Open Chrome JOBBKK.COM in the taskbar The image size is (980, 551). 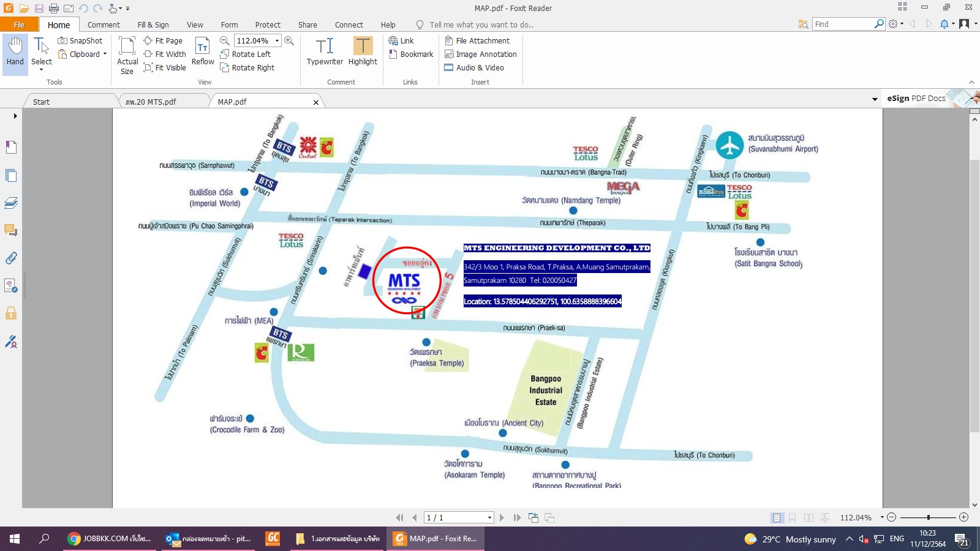pos(110,539)
